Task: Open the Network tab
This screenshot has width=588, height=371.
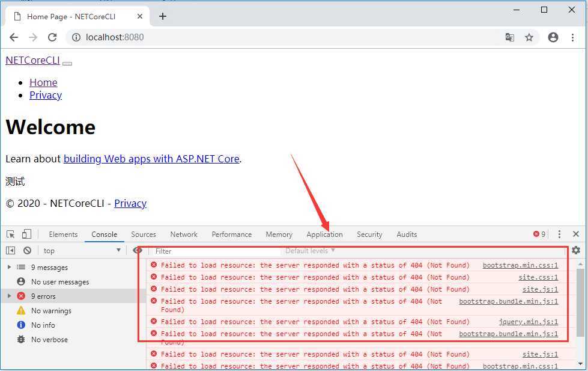Action: 184,235
